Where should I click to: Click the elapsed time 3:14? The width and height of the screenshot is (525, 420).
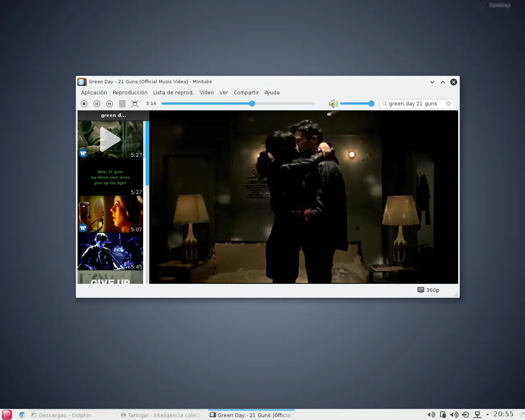pyautogui.click(x=151, y=104)
